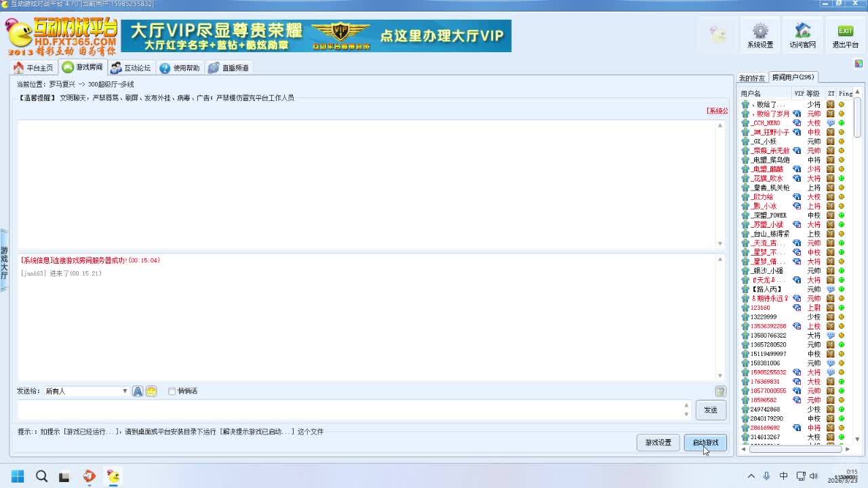
Task: Select user _电盟_菜鸟炮 in list
Action: (770, 160)
